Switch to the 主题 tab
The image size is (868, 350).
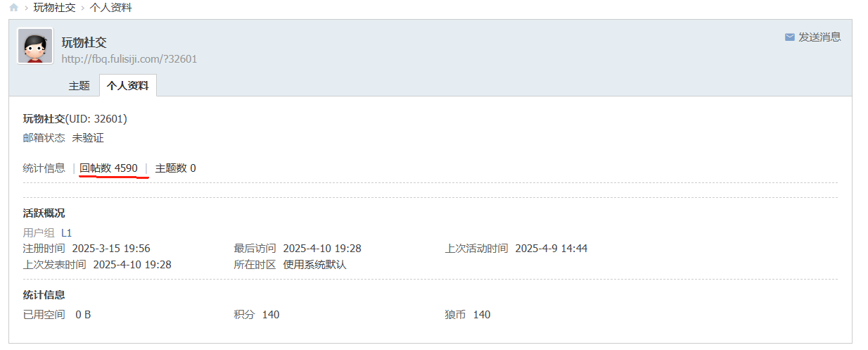pos(79,86)
